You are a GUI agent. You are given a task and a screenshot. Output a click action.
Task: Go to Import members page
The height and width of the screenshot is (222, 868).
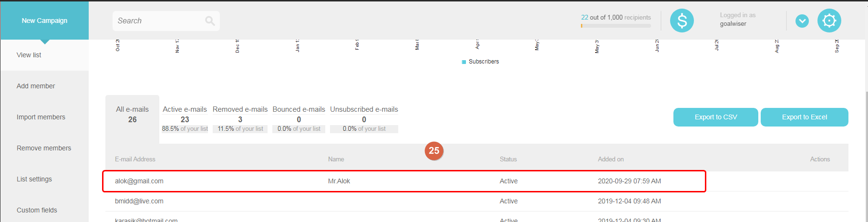tap(41, 117)
